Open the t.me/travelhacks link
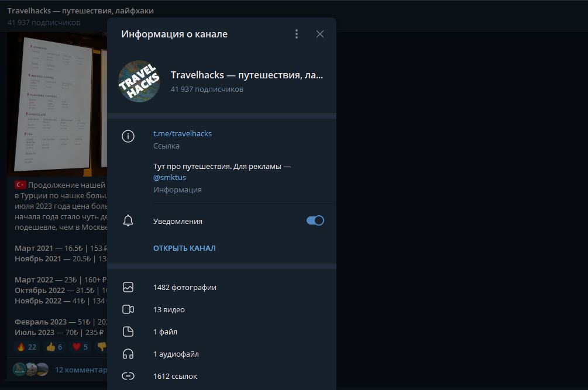Viewport: 588px width, 390px height. (x=183, y=133)
